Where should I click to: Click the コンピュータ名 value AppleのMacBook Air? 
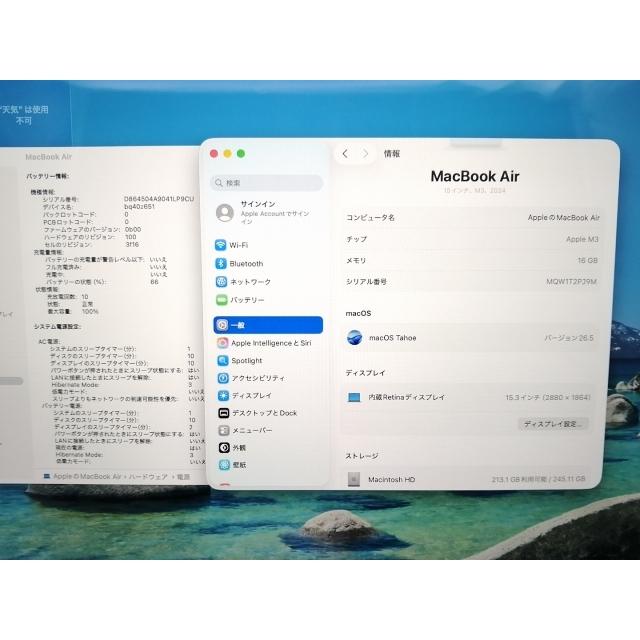(563, 218)
